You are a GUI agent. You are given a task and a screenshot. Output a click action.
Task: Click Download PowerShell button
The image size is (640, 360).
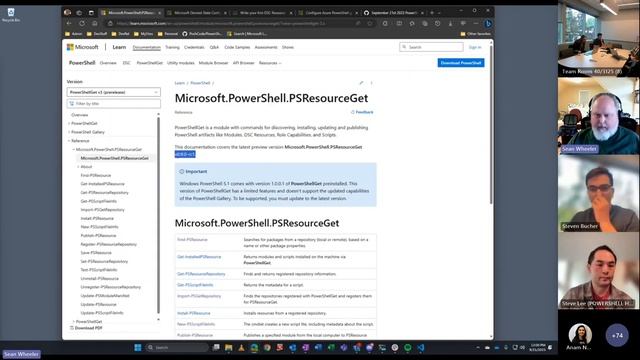pos(461,63)
